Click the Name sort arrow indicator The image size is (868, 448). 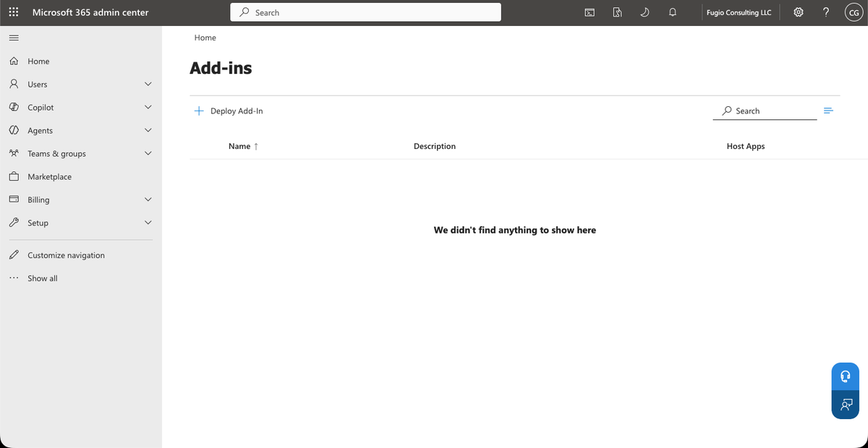(256, 146)
